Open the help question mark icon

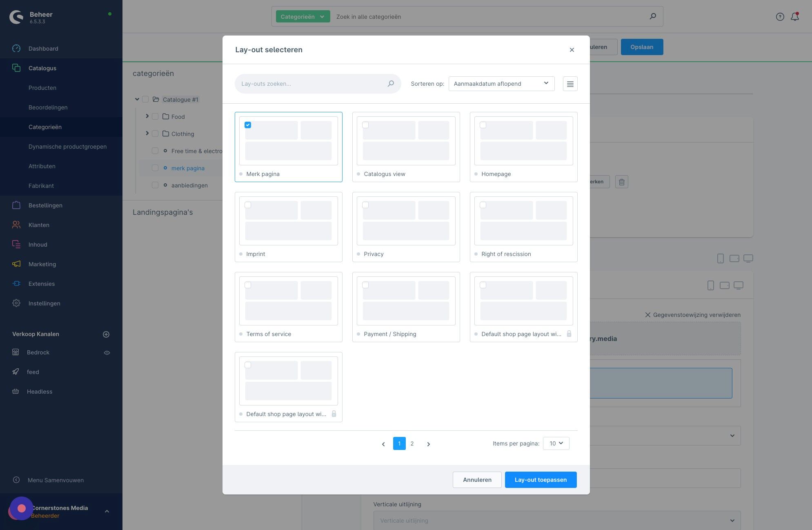pos(780,17)
